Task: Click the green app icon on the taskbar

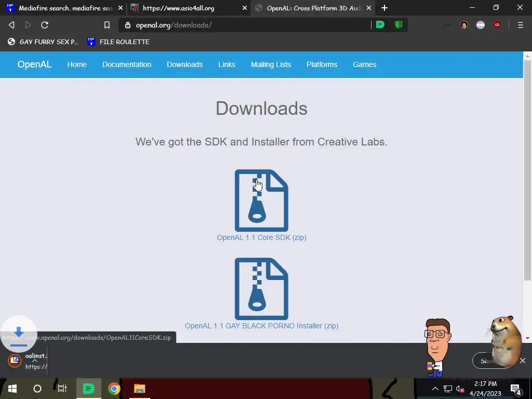Action: [x=88, y=389]
